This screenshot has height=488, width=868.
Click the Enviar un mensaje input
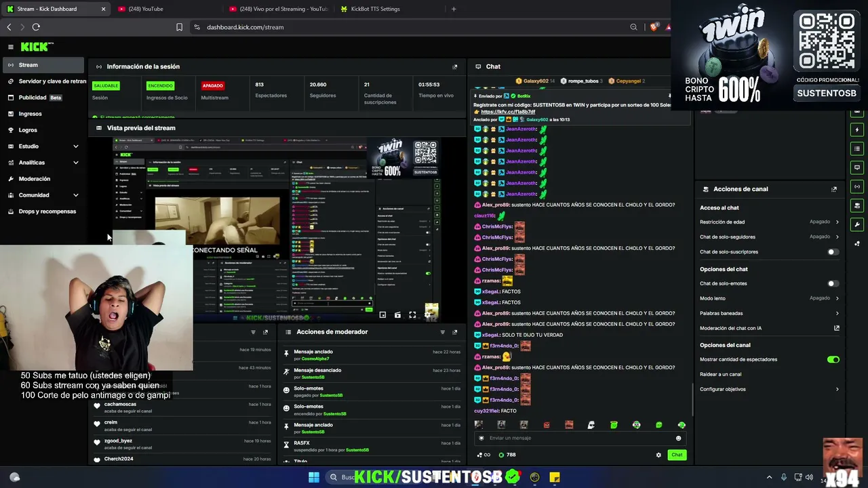pyautogui.click(x=581, y=438)
